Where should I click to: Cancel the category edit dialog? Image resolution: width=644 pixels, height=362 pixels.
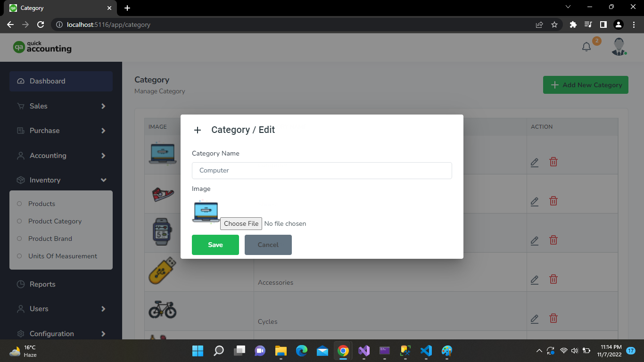coord(268,245)
